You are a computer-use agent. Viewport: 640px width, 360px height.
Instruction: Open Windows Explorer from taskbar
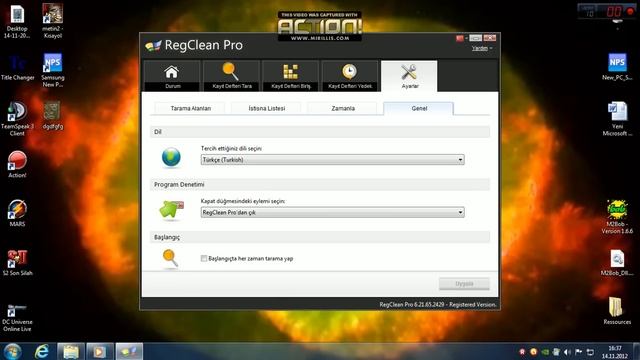click(x=71, y=351)
